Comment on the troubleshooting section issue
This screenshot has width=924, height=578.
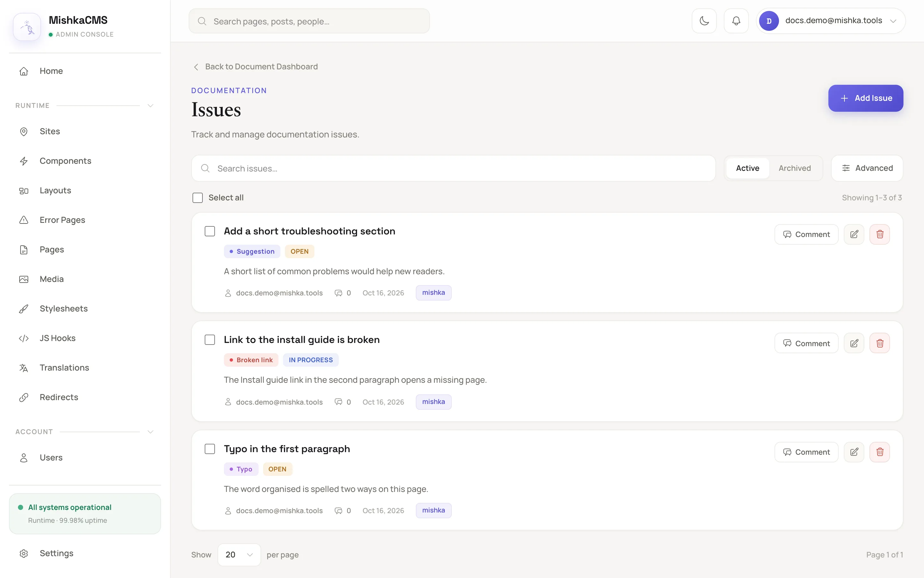click(x=806, y=234)
